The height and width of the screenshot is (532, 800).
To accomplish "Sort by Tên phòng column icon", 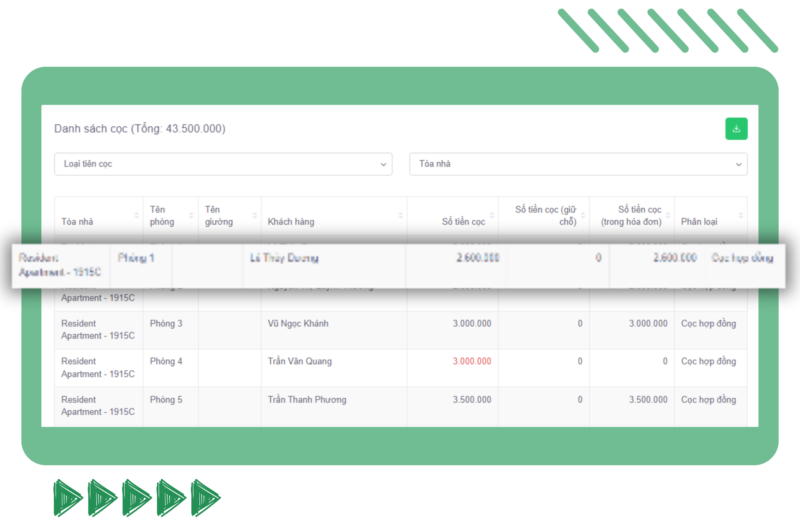I will coord(192,215).
